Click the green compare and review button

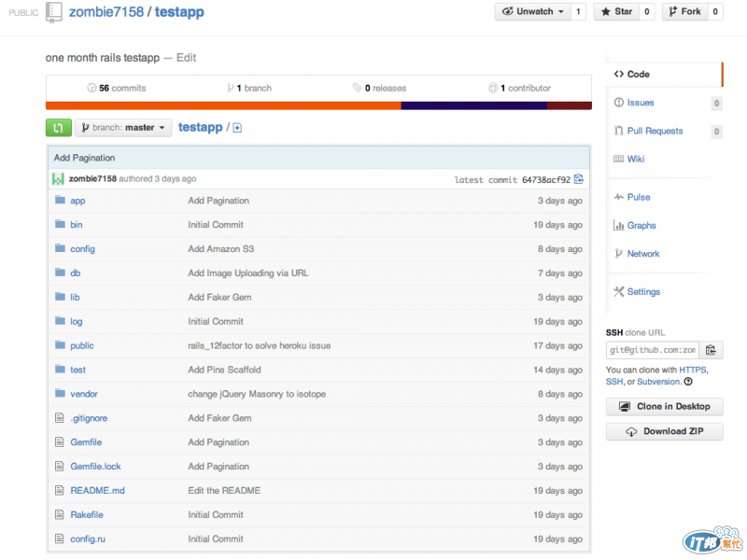pos(59,128)
